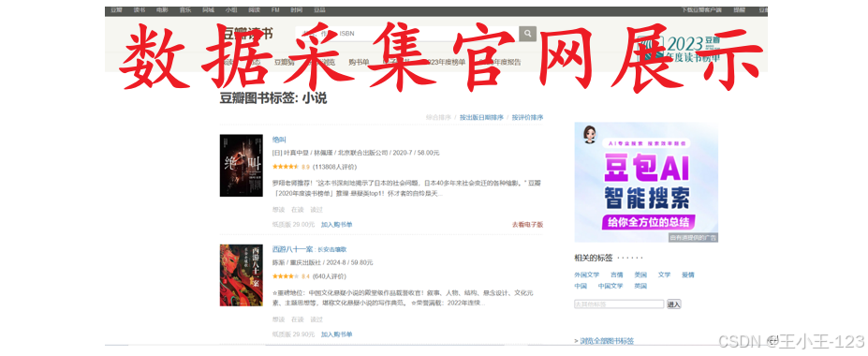Viewport: 868px width, 356px height.
Task: Mark 绝叫 as 读过
Action: (316, 210)
